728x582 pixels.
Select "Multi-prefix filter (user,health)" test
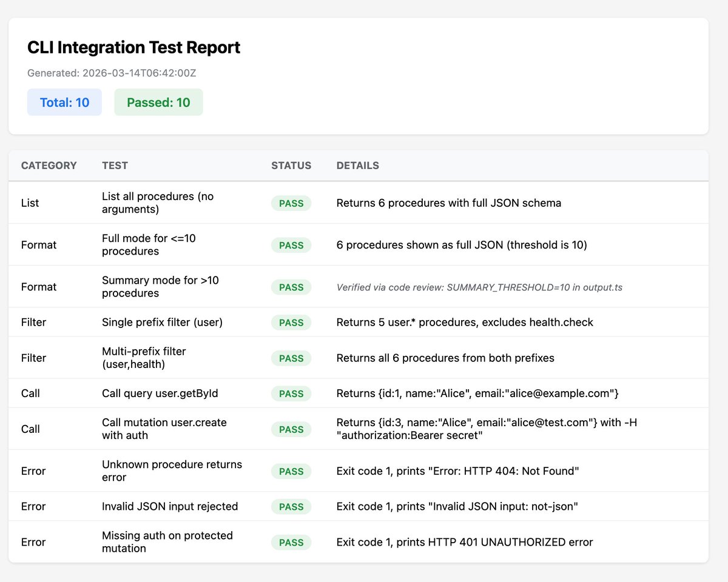click(144, 358)
